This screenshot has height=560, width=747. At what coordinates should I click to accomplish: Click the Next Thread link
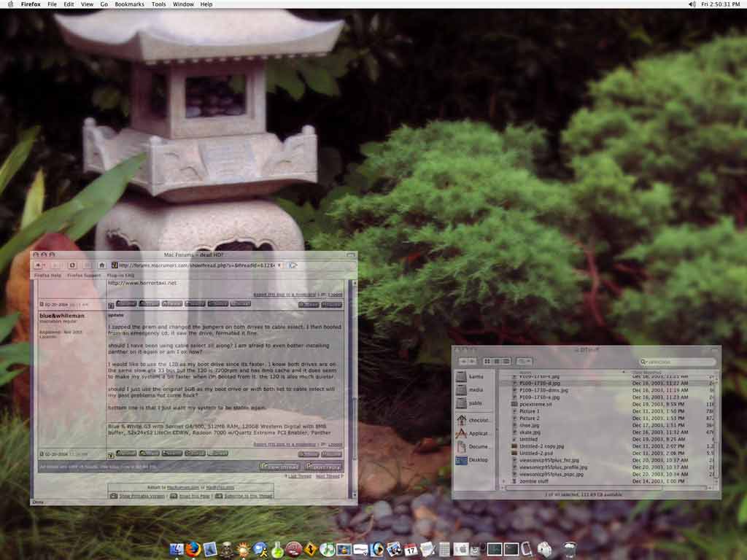[x=328, y=476]
